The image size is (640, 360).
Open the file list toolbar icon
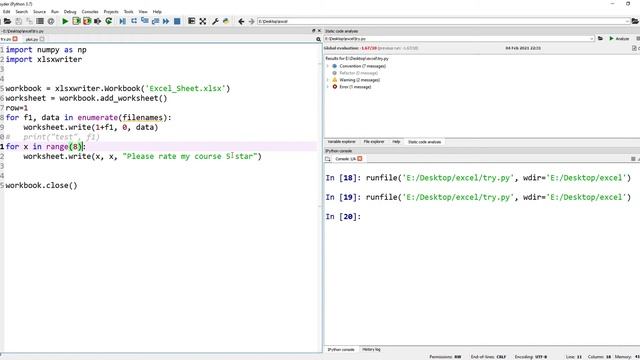click(x=40, y=21)
